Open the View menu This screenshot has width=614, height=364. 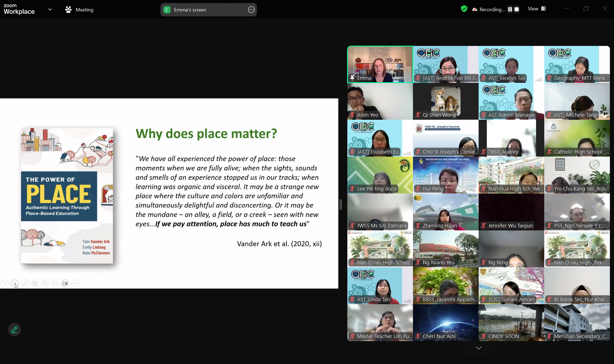point(537,9)
